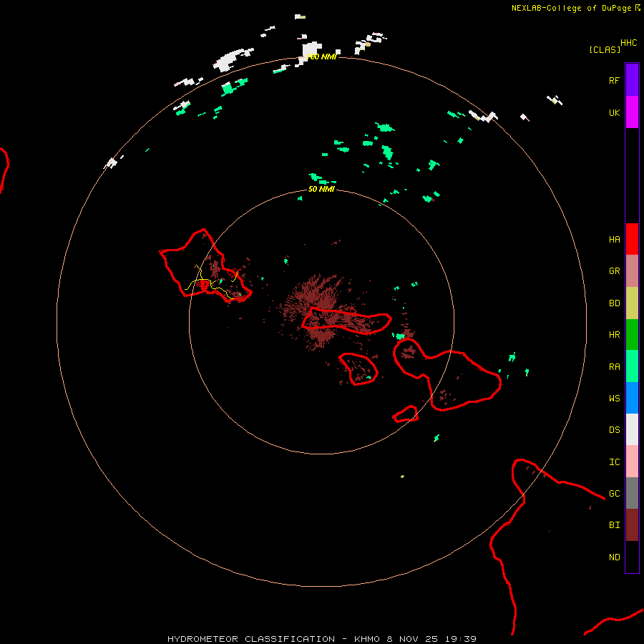
Task: Select the GR legend color block
Action: click(x=632, y=270)
